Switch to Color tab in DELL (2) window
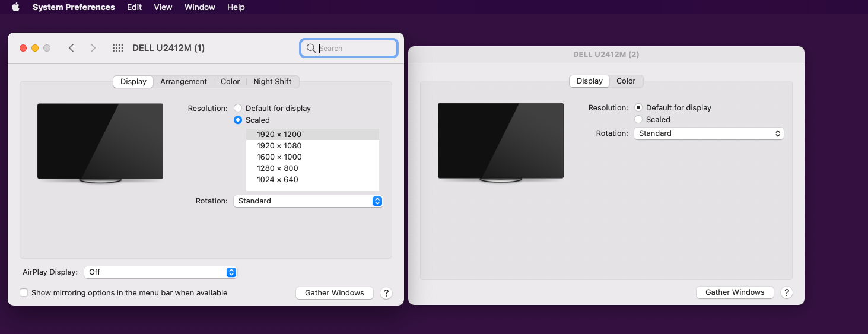Image resolution: width=868 pixels, height=334 pixels. click(x=626, y=81)
